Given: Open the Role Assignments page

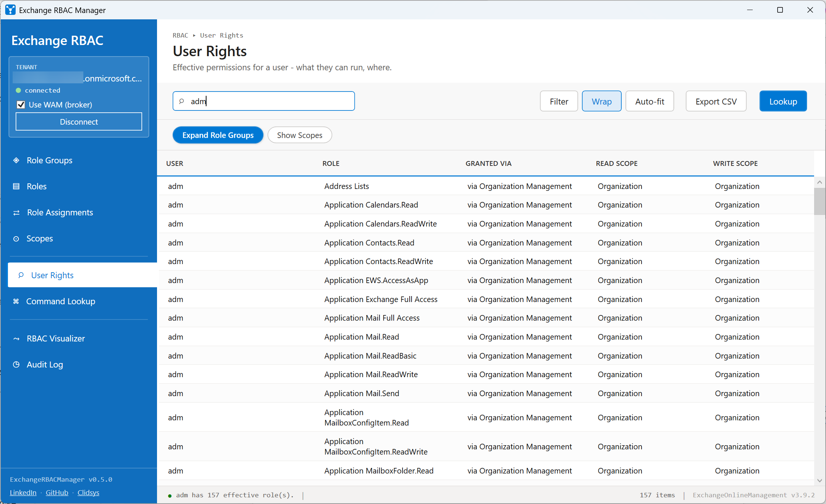Looking at the screenshot, I should [x=60, y=212].
